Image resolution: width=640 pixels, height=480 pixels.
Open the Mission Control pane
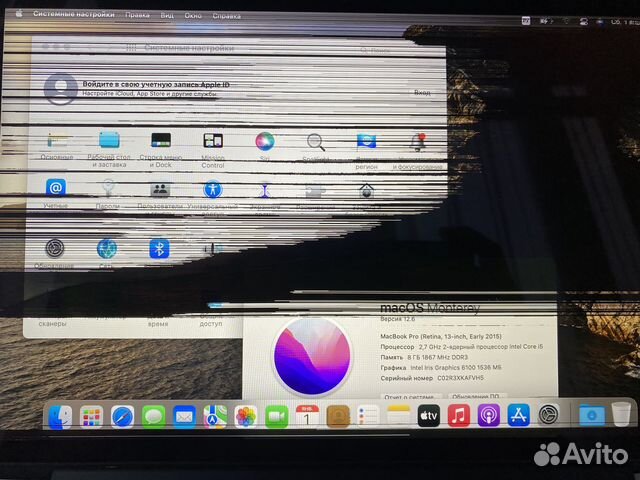(x=213, y=150)
